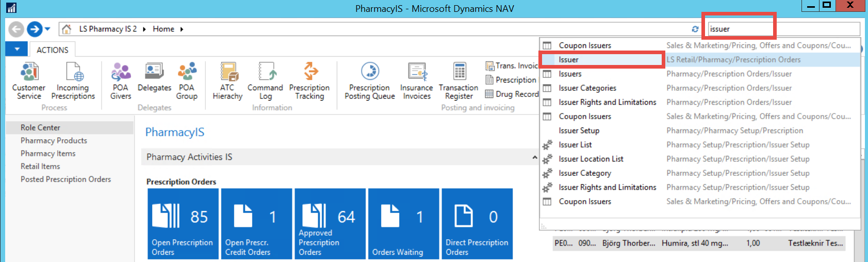Select Issuer Setup search result
This screenshot has height=262, width=868.
700,130
